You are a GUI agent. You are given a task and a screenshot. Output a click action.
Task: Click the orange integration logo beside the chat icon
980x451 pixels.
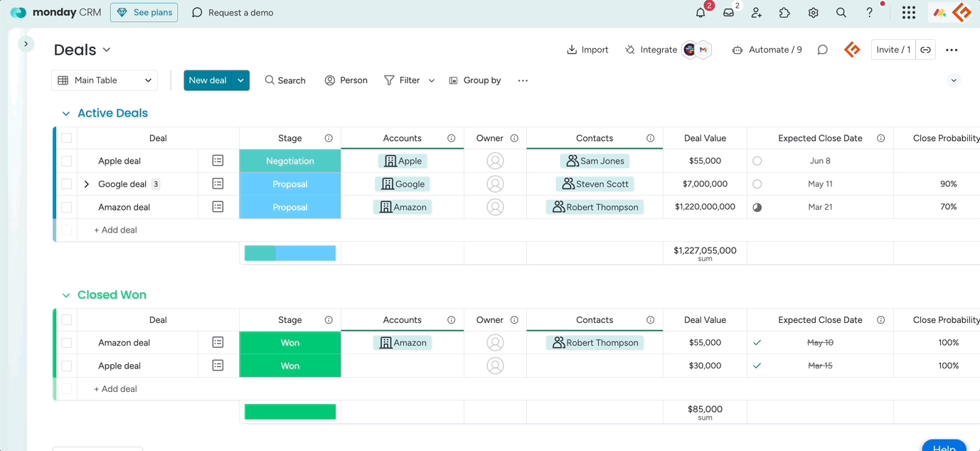(x=852, y=50)
